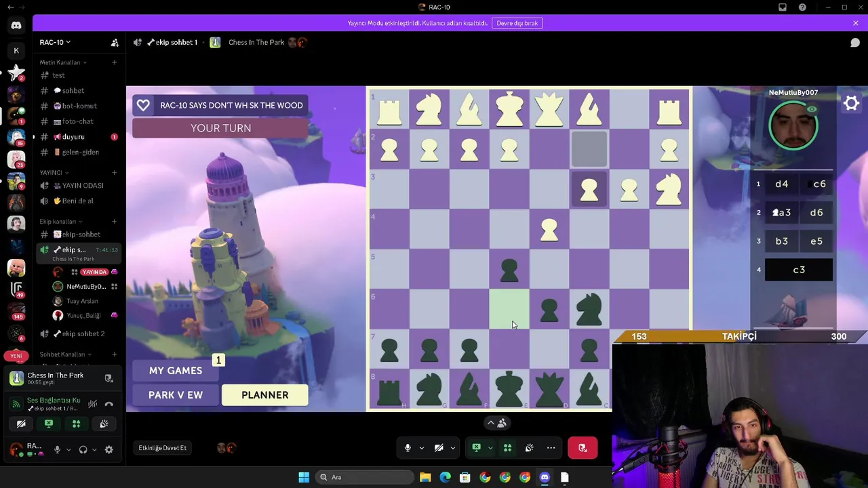
Task: Collapse Metin Kanalları category
Action: (x=63, y=62)
